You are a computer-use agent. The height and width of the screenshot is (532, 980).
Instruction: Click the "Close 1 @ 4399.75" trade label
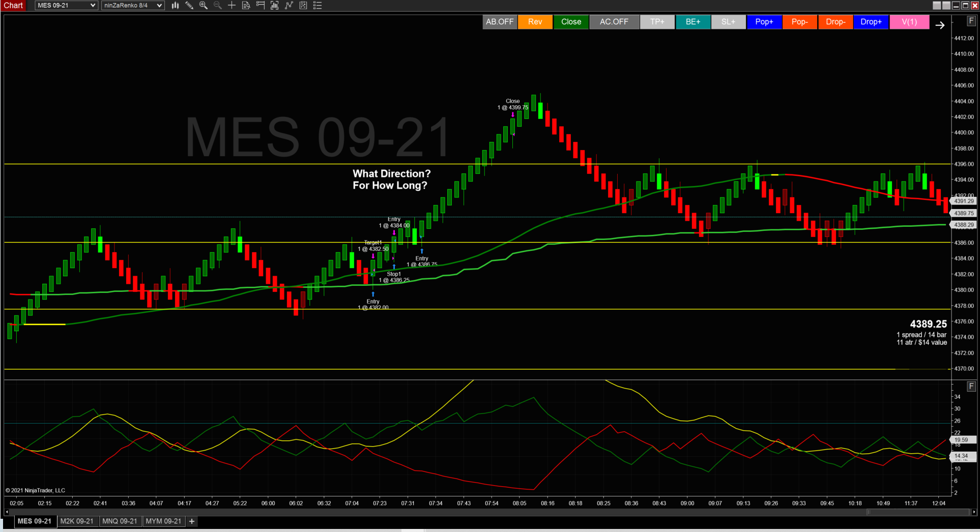tap(512, 104)
